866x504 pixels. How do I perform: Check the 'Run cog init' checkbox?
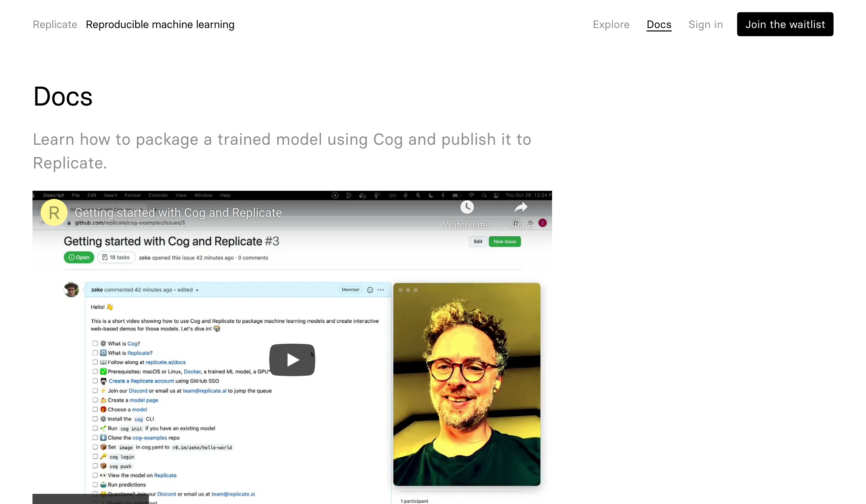point(95,429)
